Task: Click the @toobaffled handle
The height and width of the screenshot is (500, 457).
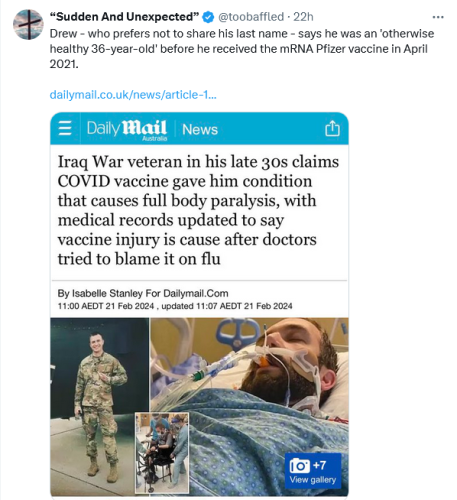Action: click(251, 17)
